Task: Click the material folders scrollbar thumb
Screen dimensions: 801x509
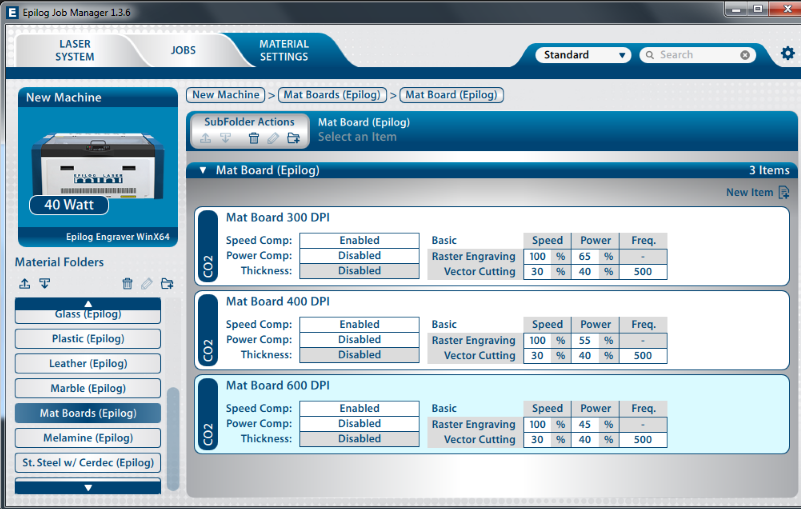Action: [x=173, y=438]
